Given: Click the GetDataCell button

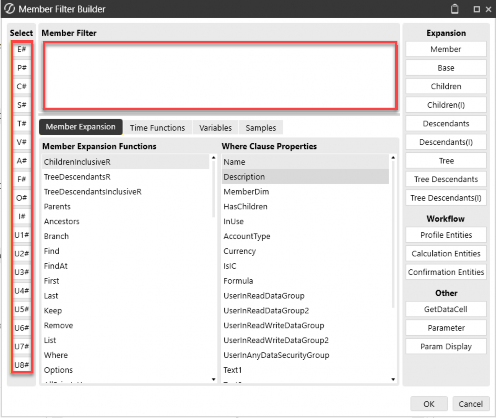Looking at the screenshot, I should tap(446, 309).
